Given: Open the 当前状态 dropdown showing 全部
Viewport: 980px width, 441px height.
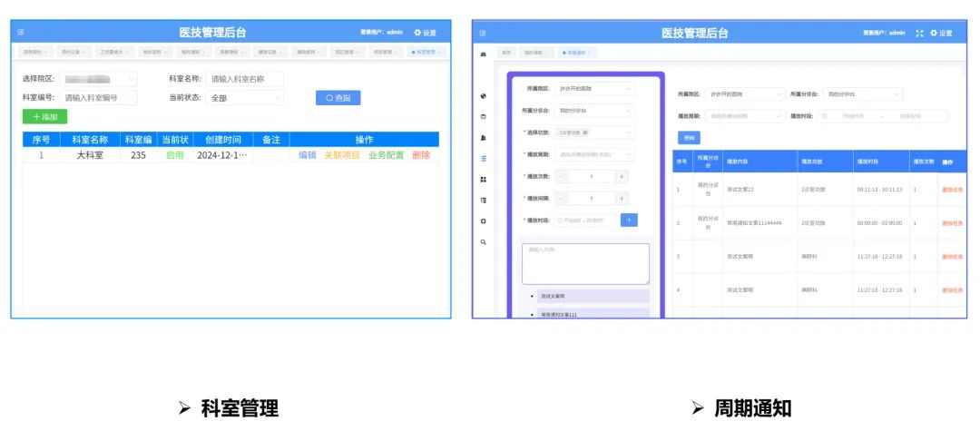Looking at the screenshot, I should tap(244, 98).
